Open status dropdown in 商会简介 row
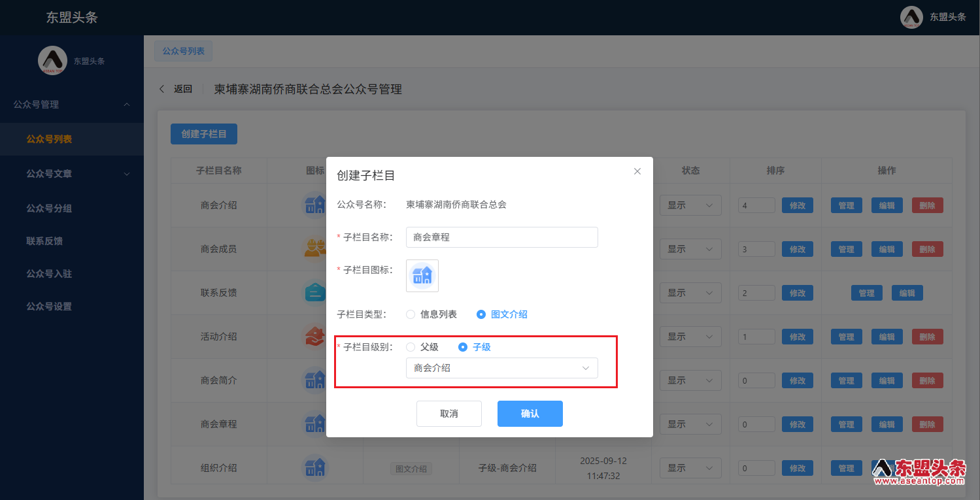 (690, 380)
